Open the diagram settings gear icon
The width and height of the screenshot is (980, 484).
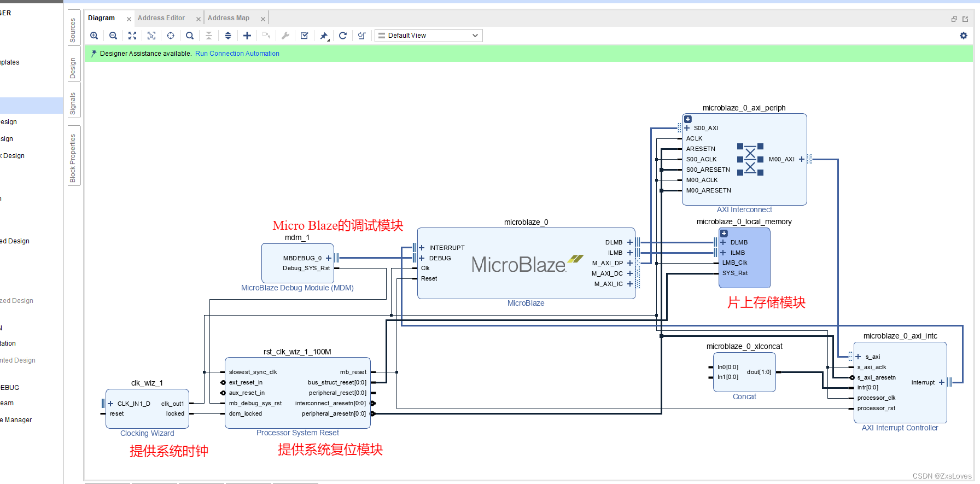(964, 36)
